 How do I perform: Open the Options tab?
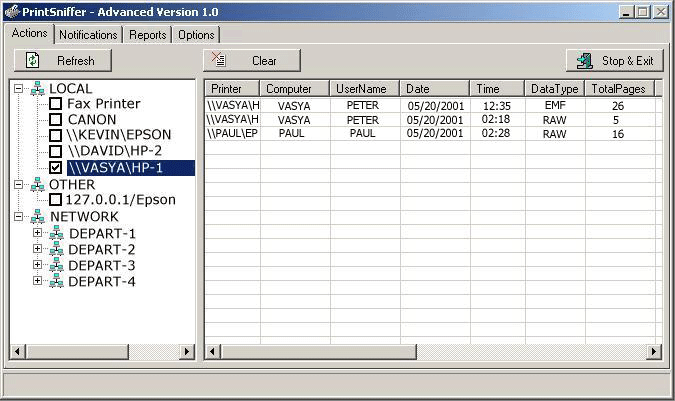coord(196,35)
